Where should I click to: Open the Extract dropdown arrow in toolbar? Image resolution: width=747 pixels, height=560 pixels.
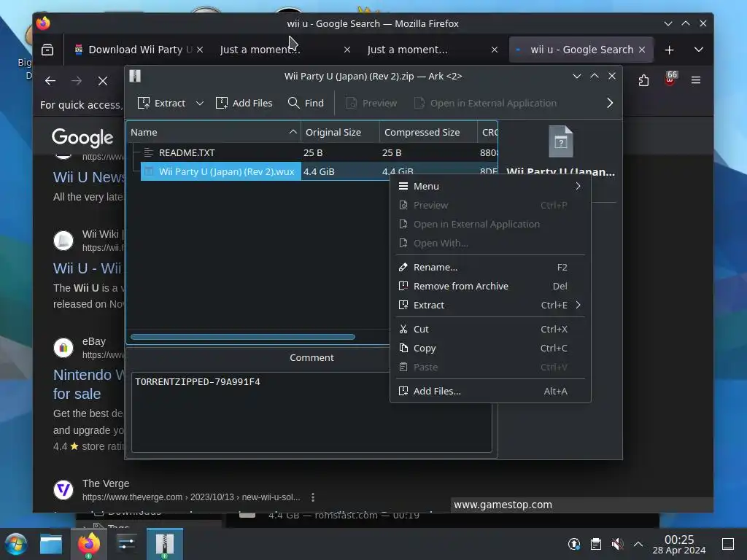[x=200, y=104]
